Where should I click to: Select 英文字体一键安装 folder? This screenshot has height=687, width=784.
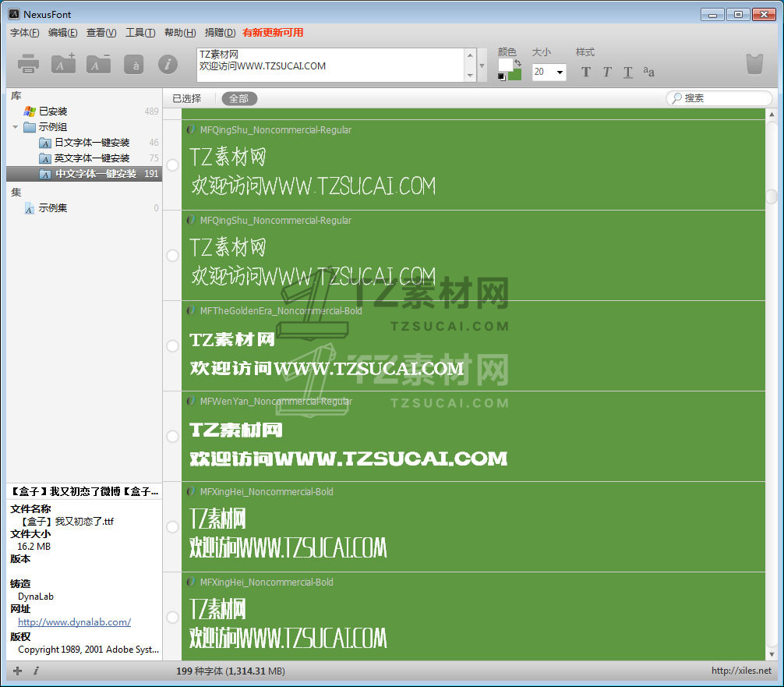pos(84,158)
